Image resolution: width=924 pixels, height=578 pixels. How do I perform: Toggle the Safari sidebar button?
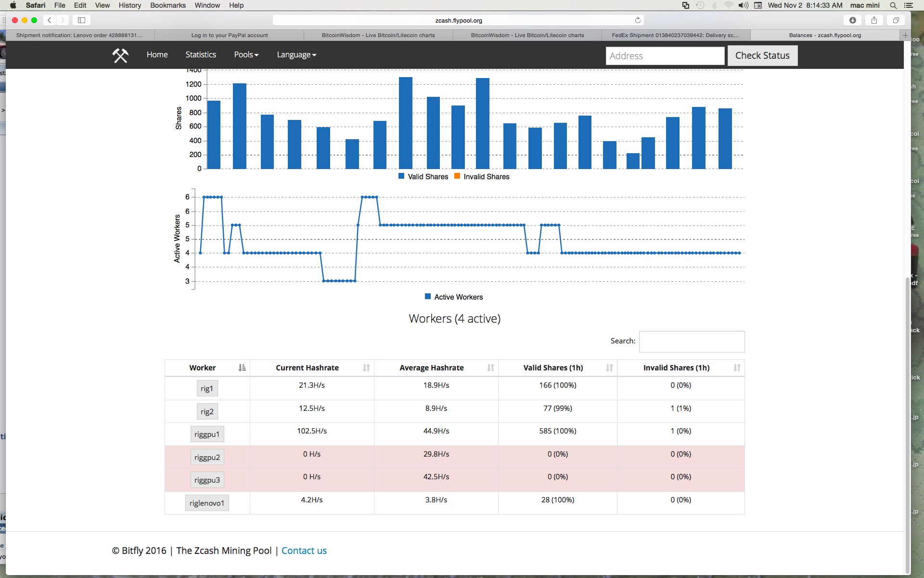(x=82, y=20)
